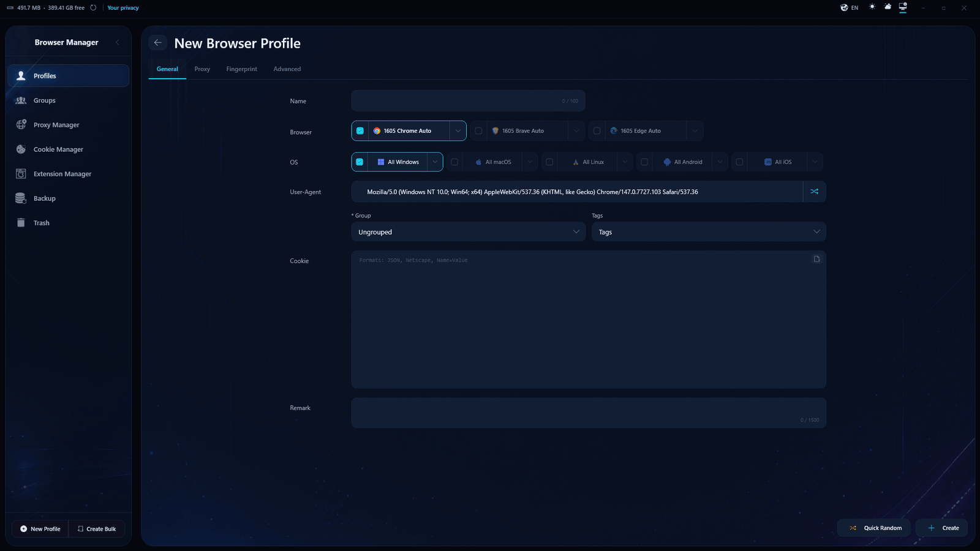This screenshot has height=551, width=980.
Task: Open Profiles in the sidebar
Action: tap(68, 76)
